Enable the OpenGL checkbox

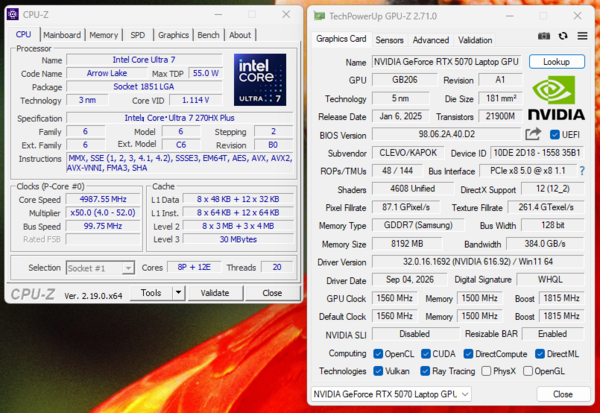pos(528,371)
